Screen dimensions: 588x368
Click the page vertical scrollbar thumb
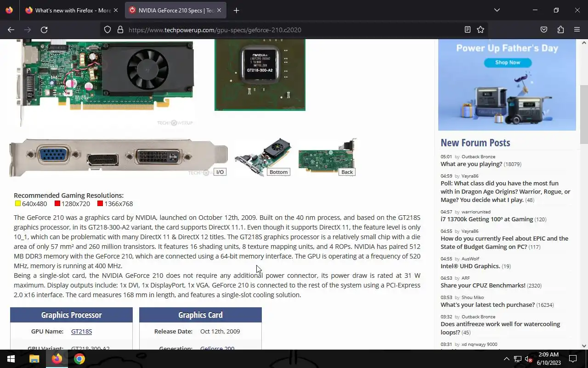point(584,115)
